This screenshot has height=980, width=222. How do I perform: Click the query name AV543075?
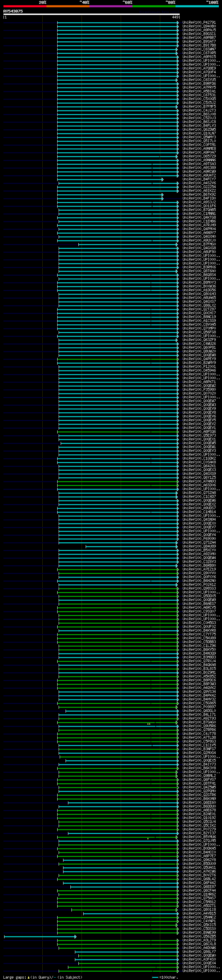13,11
